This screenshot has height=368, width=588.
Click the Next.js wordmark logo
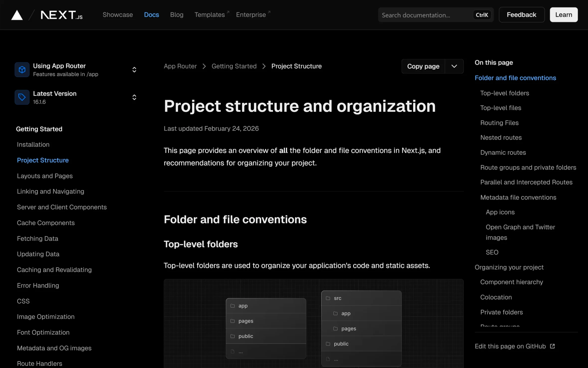tap(62, 15)
